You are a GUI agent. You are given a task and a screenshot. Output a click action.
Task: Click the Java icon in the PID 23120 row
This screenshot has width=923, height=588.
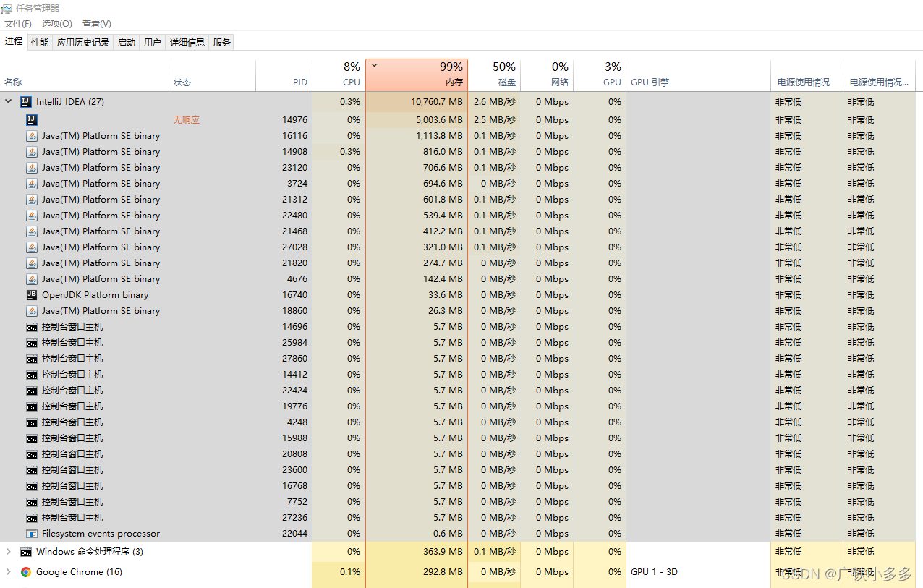[31, 168]
